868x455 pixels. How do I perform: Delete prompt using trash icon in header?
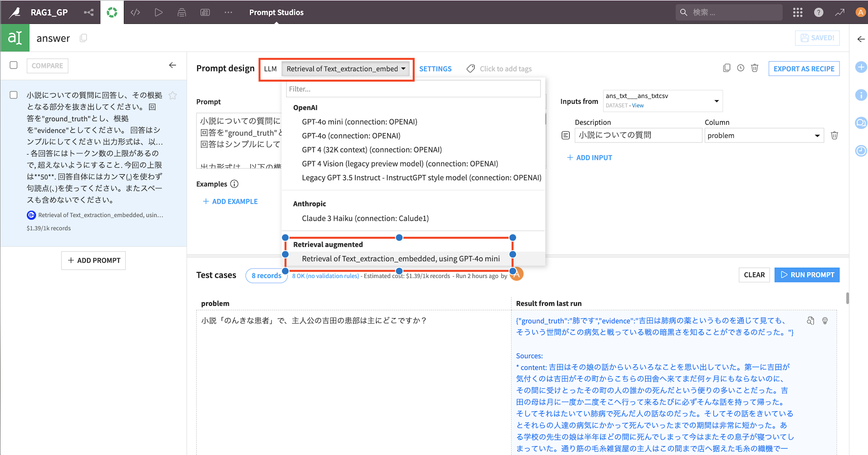coord(754,68)
